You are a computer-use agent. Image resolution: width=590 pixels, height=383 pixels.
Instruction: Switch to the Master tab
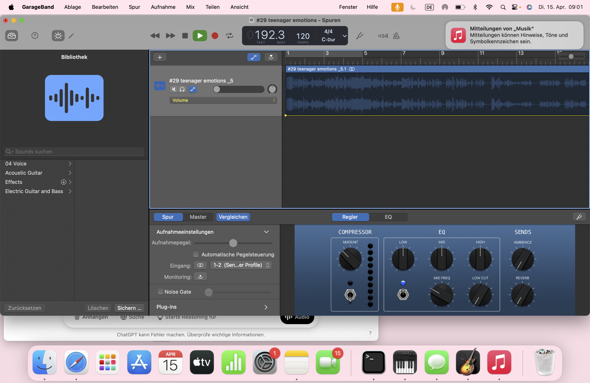[198, 217]
